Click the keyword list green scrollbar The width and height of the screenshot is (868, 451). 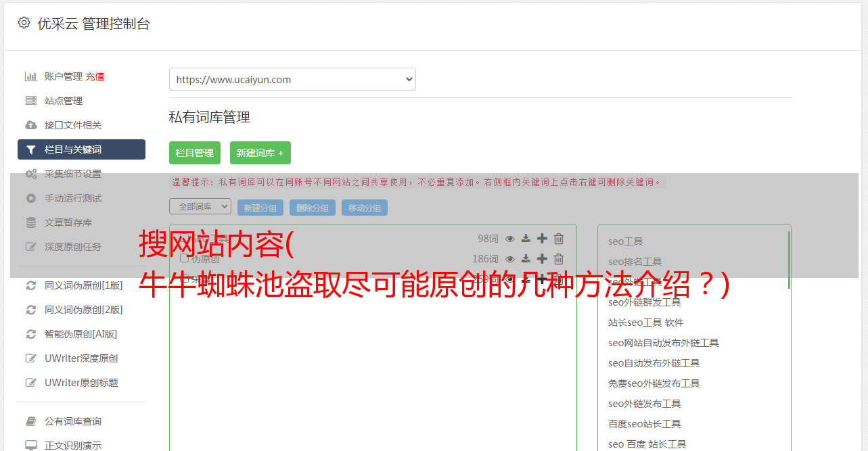click(789, 260)
